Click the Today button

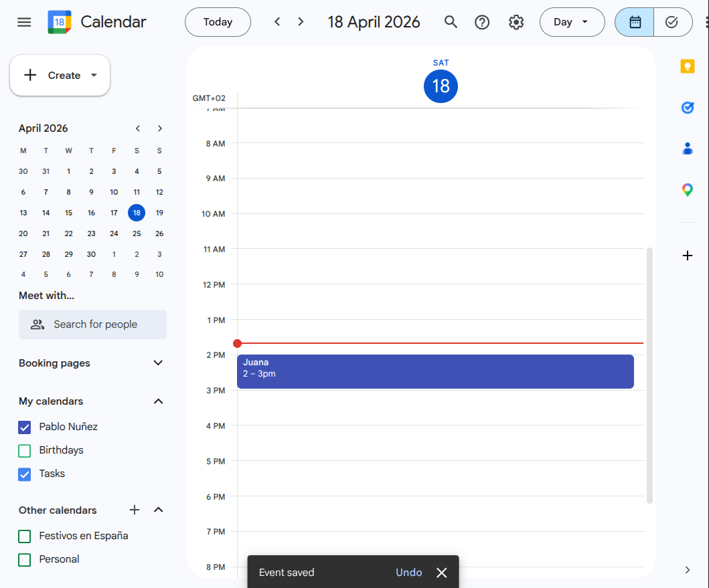(218, 21)
